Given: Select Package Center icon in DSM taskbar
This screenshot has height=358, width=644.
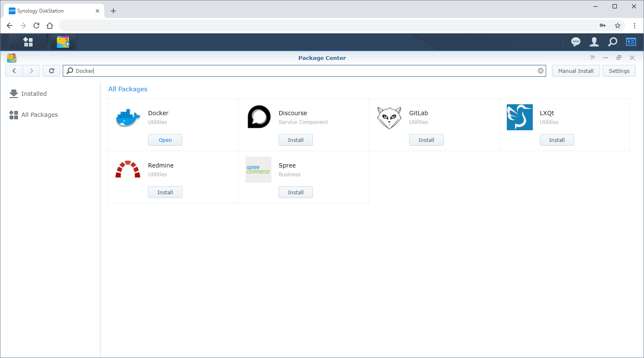Looking at the screenshot, I should [63, 42].
